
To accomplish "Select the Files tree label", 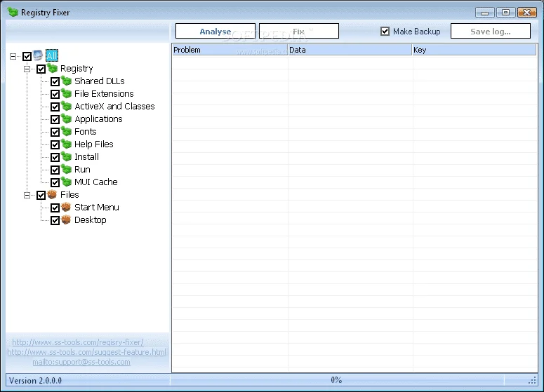I will click(x=69, y=195).
